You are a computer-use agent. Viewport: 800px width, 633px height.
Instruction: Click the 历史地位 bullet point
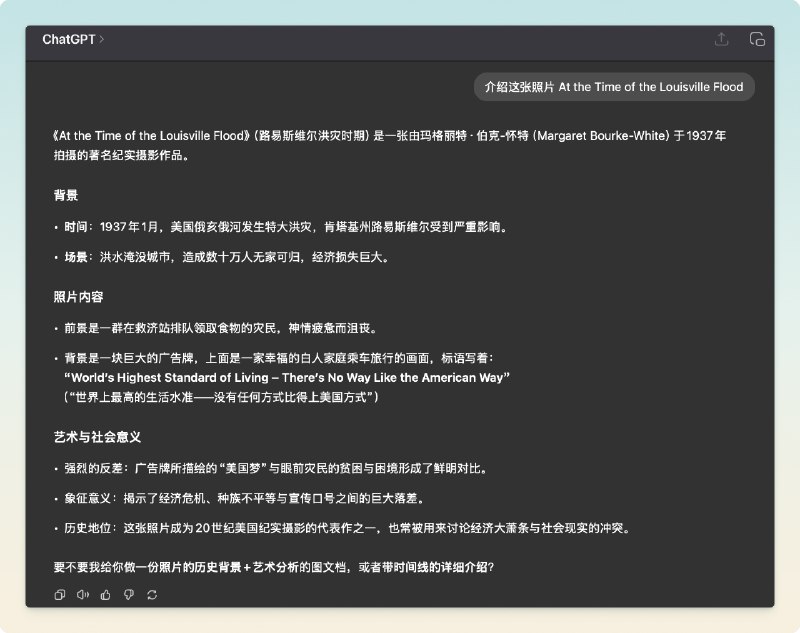pyautogui.click(x=350, y=528)
